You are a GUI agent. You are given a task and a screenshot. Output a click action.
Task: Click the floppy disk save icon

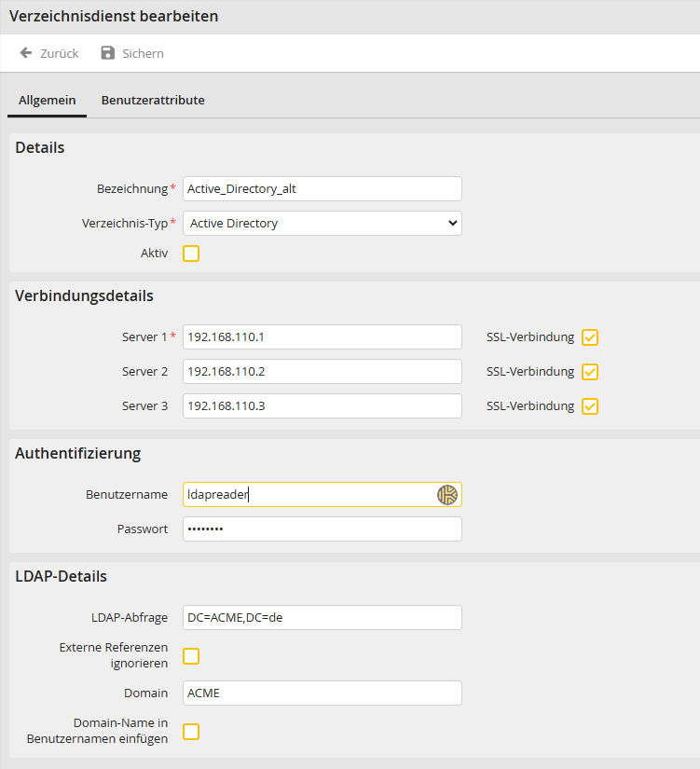coord(107,53)
